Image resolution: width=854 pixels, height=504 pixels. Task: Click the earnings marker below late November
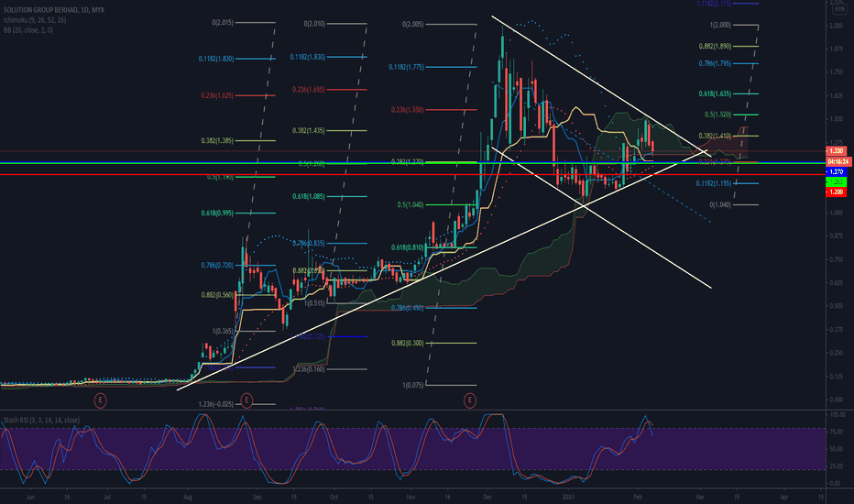tap(469, 400)
